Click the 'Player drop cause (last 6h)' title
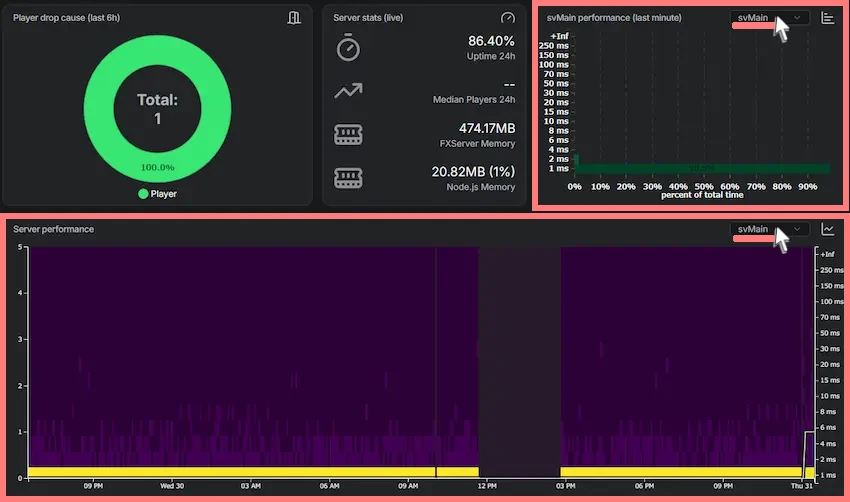 click(x=66, y=18)
